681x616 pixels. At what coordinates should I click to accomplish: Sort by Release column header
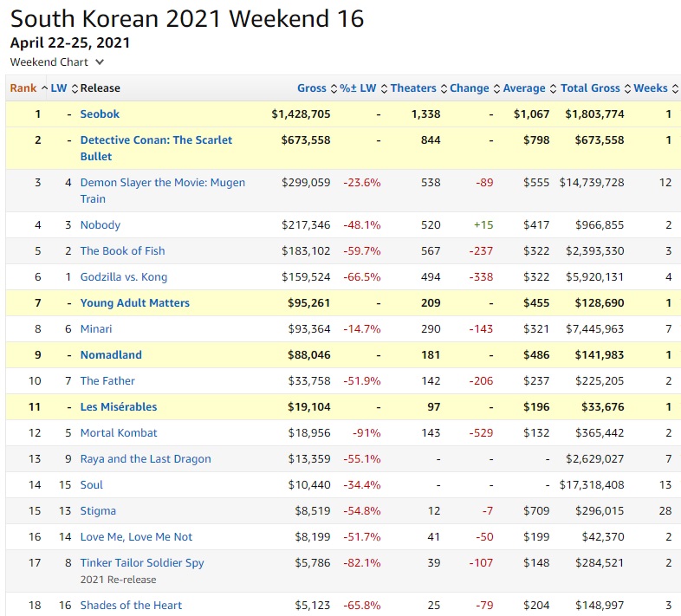101,88
